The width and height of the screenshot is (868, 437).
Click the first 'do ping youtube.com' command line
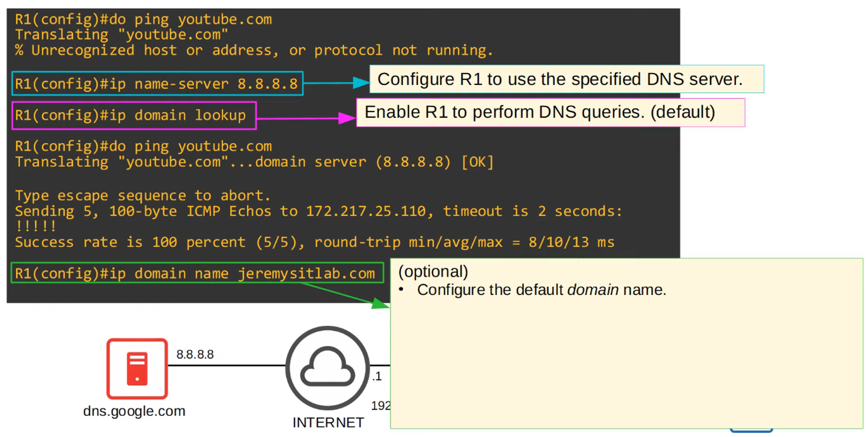[x=143, y=20]
